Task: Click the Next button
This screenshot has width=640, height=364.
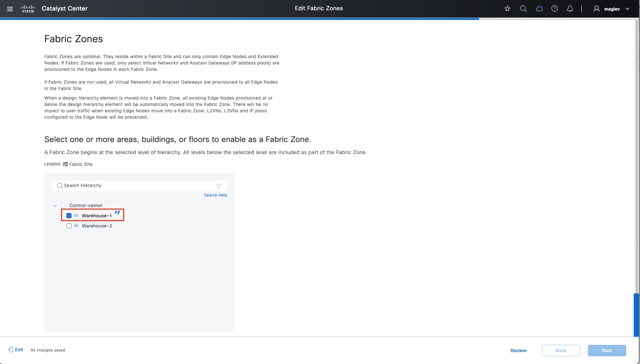Action: click(606, 350)
